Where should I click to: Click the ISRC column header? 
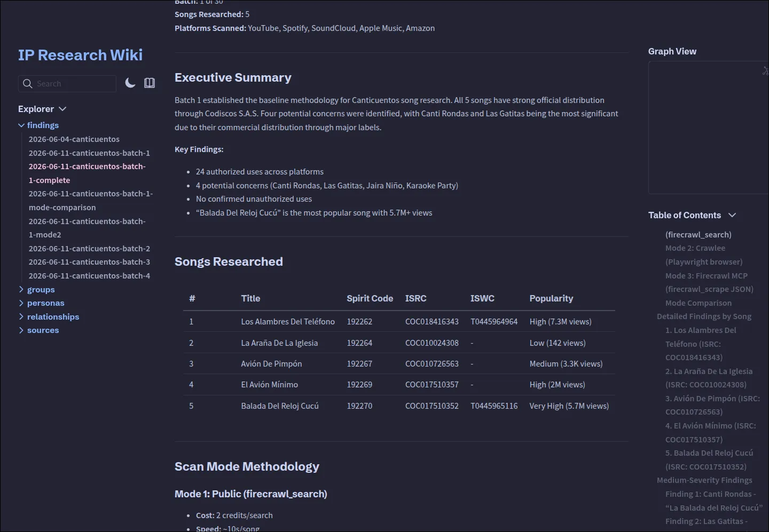(415, 298)
